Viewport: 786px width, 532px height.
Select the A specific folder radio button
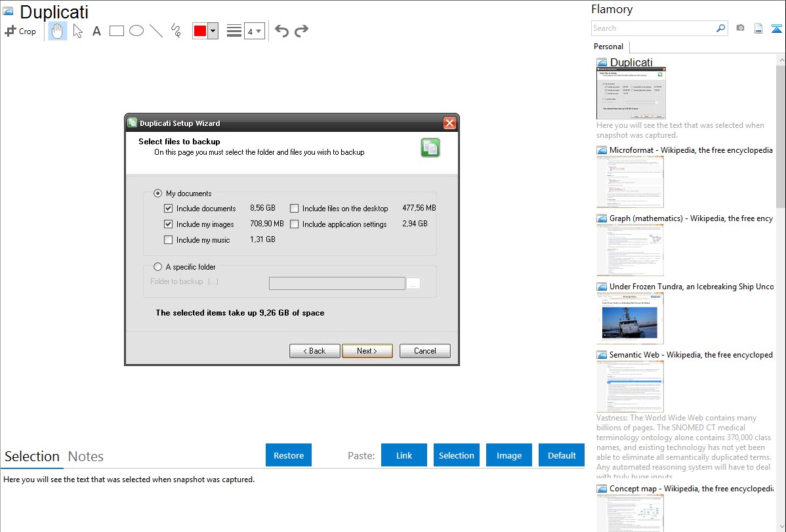click(x=158, y=267)
